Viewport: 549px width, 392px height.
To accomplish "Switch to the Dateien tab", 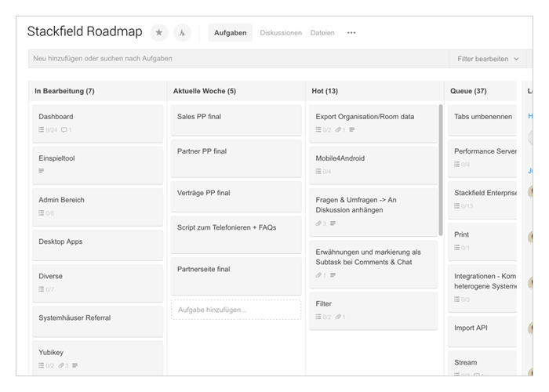I will 322,33.
